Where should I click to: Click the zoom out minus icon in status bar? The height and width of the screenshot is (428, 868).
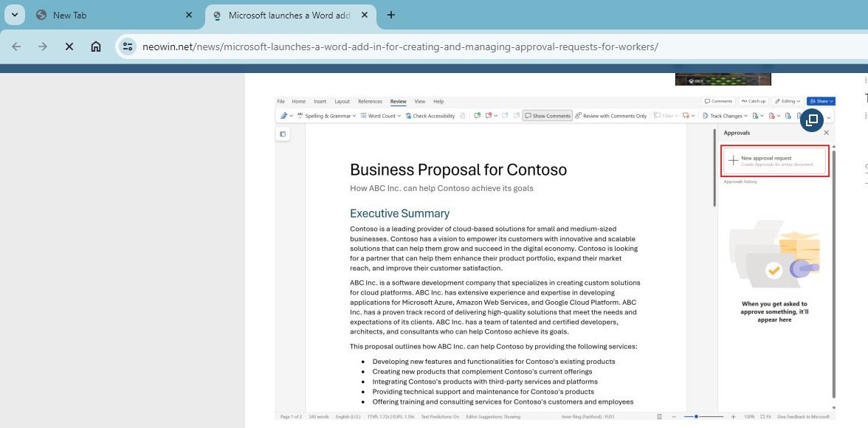[x=674, y=416]
